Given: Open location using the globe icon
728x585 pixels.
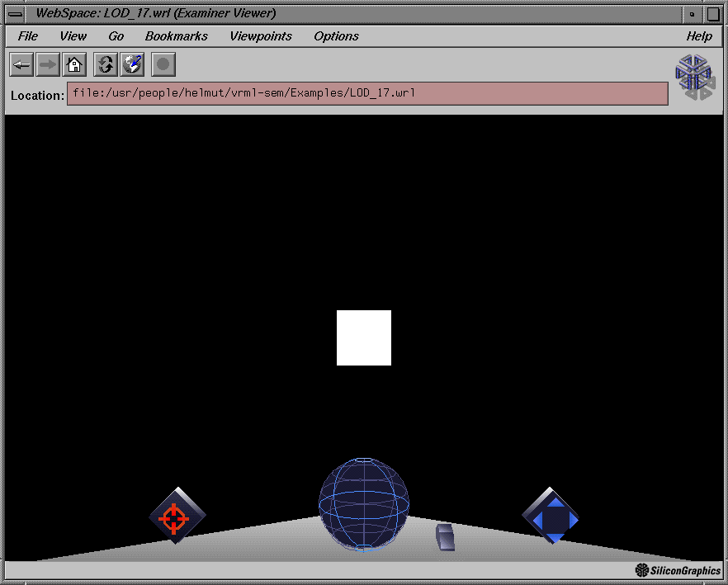Looking at the screenshot, I should click(132, 64).
